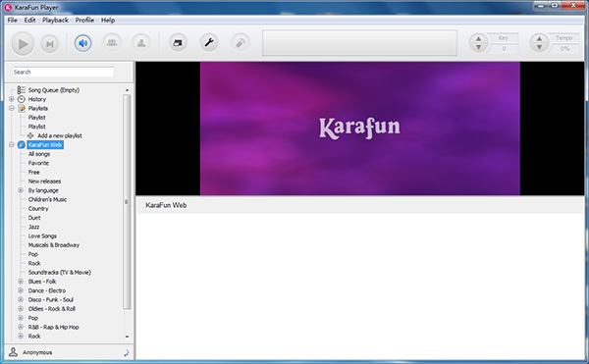Image resolution: width=589 pixels, height=364 pixels.
Task: Select the Song Queue (Empty) item
Action: point(54,90)
